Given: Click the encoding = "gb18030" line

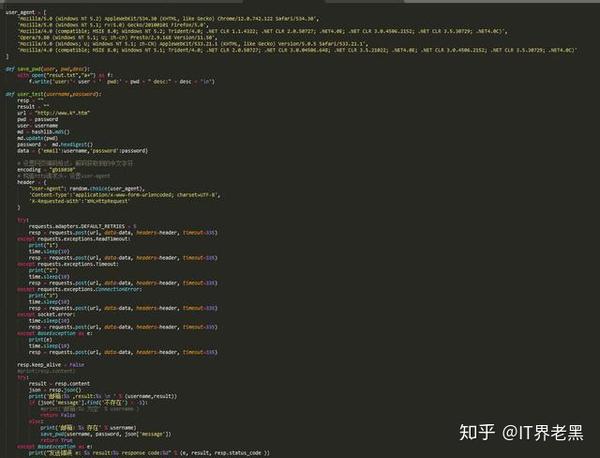Looking at the screenshot, I should pyautogui.click(x=46, y=170).
